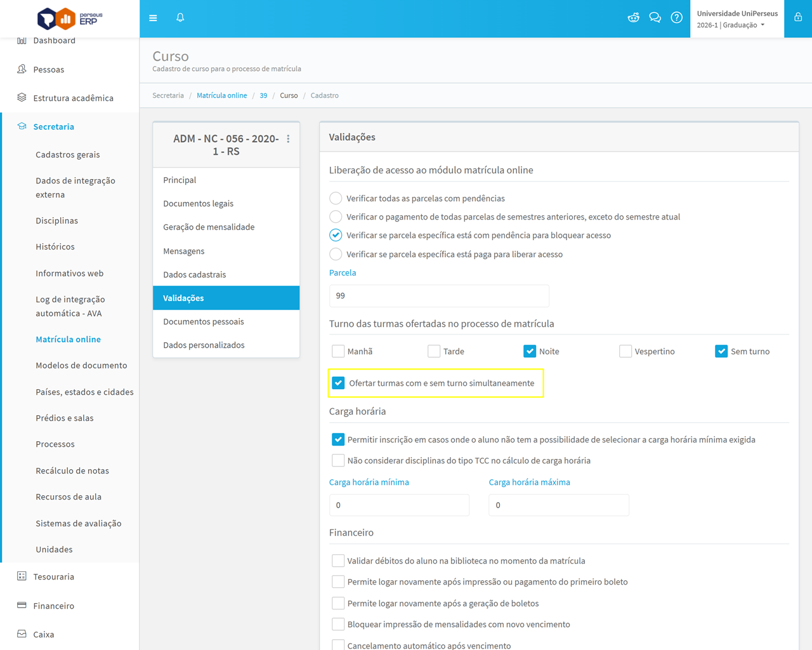Click the breadcrumb link 39
The height and width of the screenshot is (650, 812).
tap(263, 95)
